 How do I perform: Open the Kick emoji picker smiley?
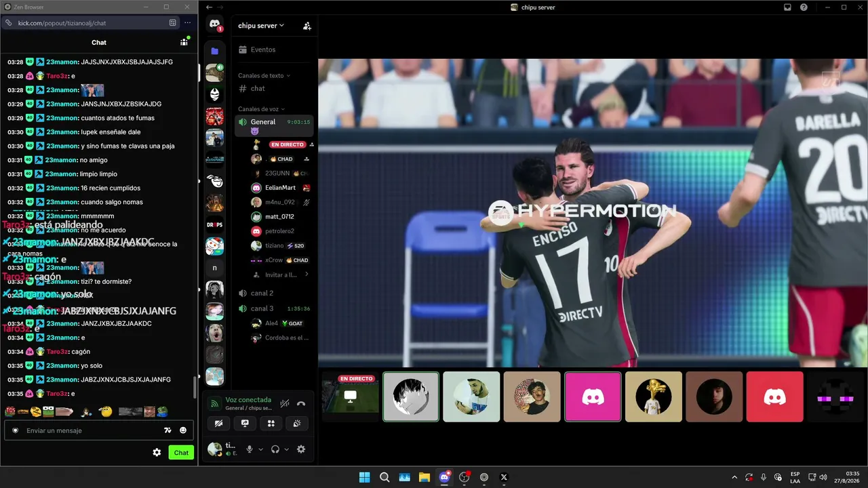tap(183, 430)
